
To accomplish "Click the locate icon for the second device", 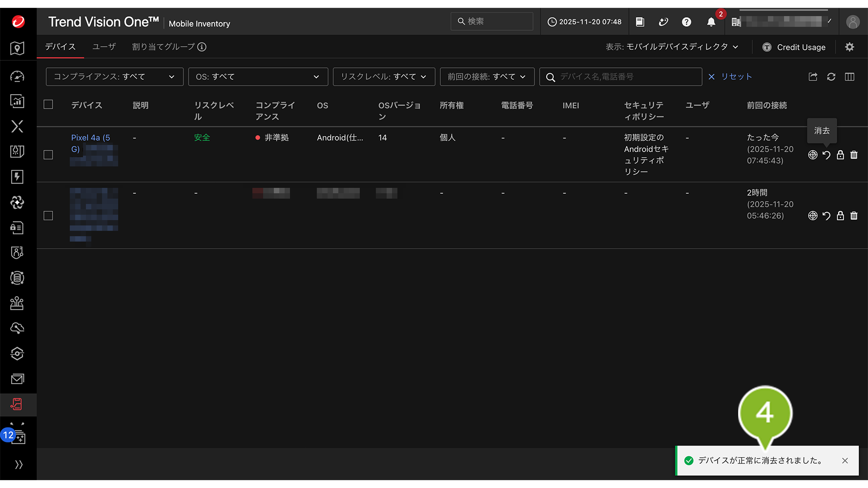I will (x=812, y=216).
